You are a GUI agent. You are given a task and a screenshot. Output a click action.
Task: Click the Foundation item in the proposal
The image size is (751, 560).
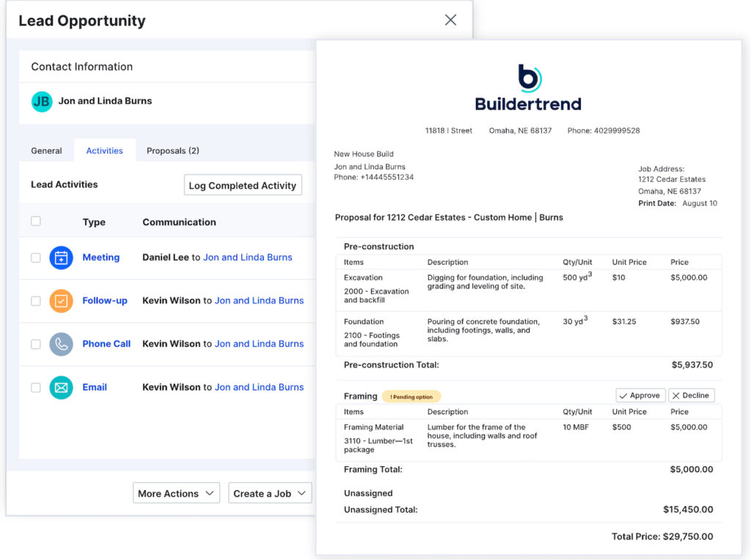tap(364, 322)
